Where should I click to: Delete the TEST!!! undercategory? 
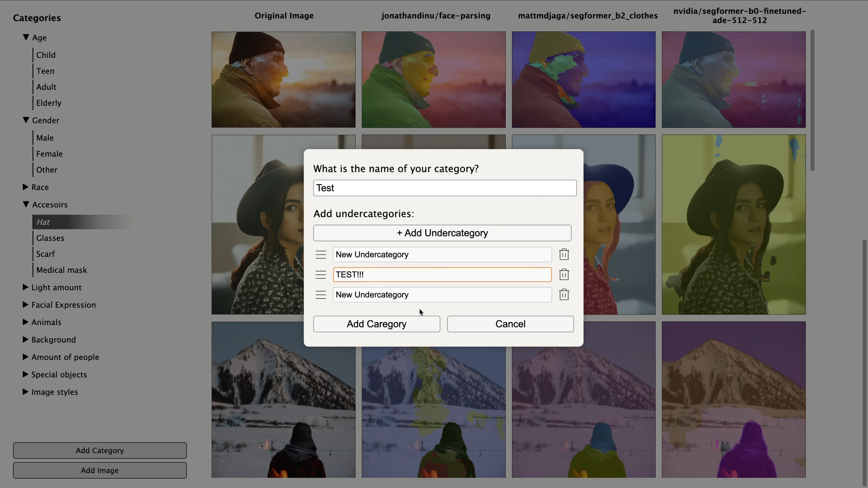tap(564, 274)
